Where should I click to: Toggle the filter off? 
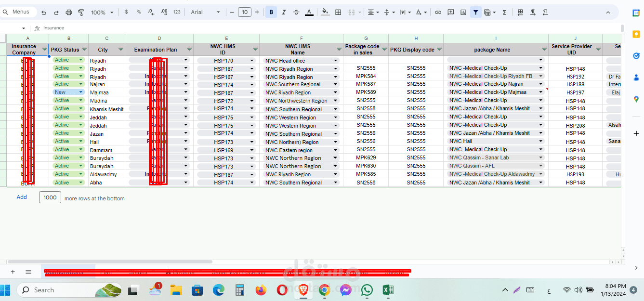(475, 12)
